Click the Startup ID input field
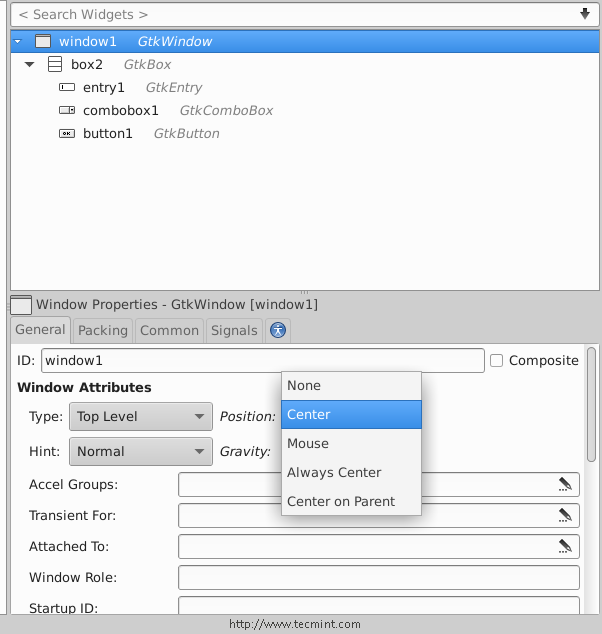The width and height of the screenshot is (602, 634). point(379,605)
